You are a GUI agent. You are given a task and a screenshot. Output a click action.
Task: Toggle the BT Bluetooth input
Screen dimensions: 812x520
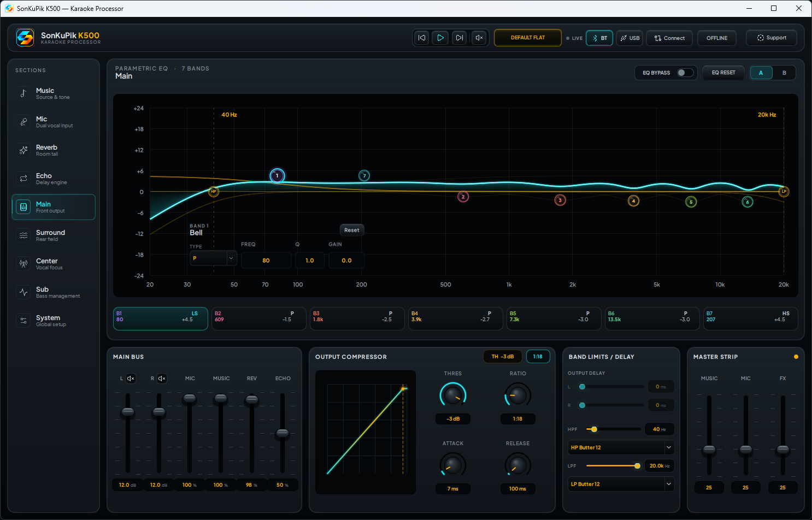(x=599, y=38)
